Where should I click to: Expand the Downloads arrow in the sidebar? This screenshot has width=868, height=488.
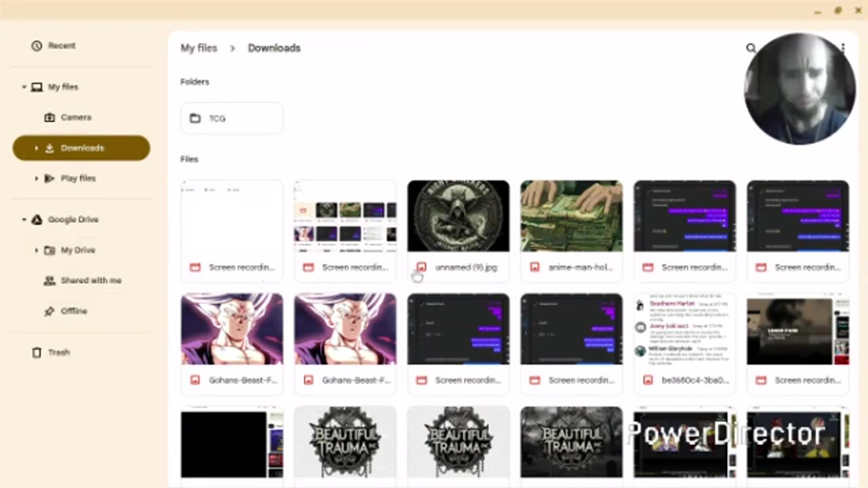click(36, 148)
